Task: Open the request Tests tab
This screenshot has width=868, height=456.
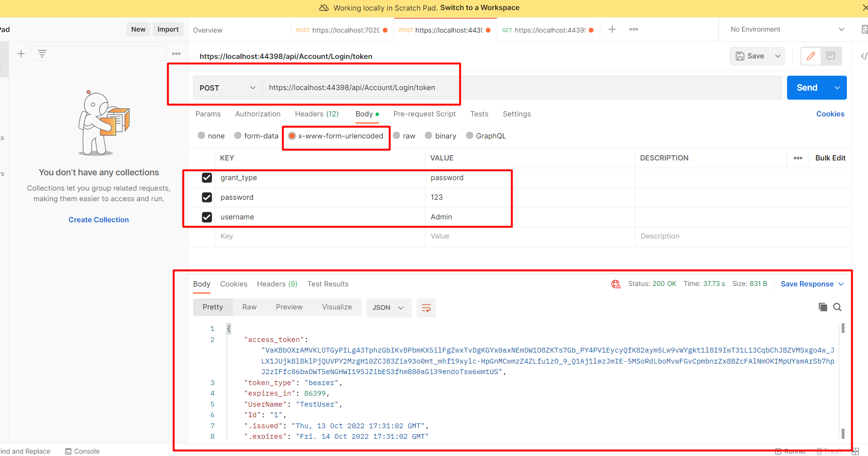Action: pos(479,114)
